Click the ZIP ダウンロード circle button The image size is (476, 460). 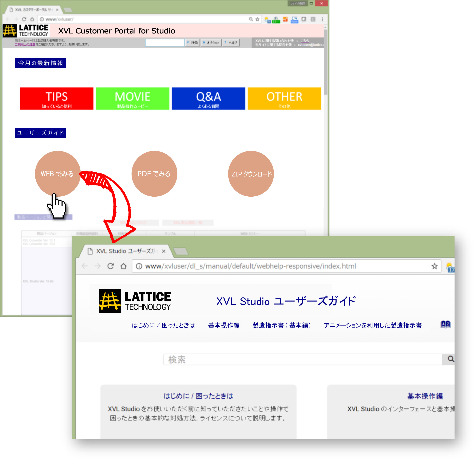click(251, 174)
